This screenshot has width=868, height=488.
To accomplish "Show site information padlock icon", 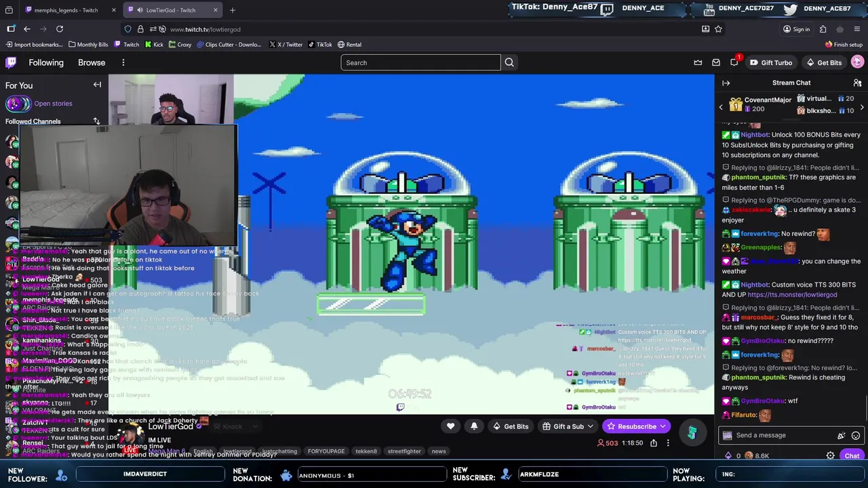I will (140, 29).
